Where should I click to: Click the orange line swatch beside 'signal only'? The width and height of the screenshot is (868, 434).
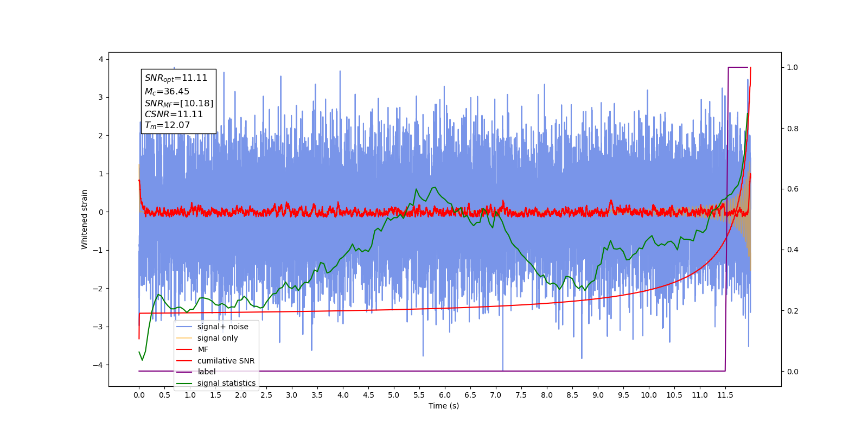tap(184, 338)
